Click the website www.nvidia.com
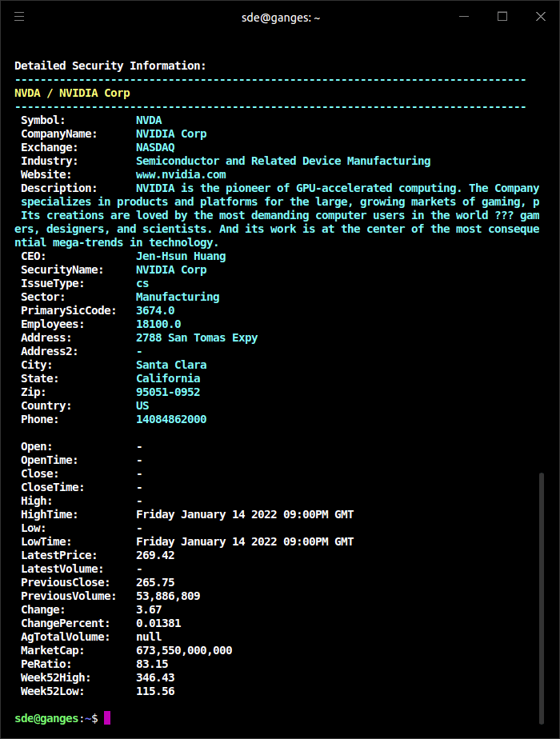560x739 pixels. click(x=181, y=175)
